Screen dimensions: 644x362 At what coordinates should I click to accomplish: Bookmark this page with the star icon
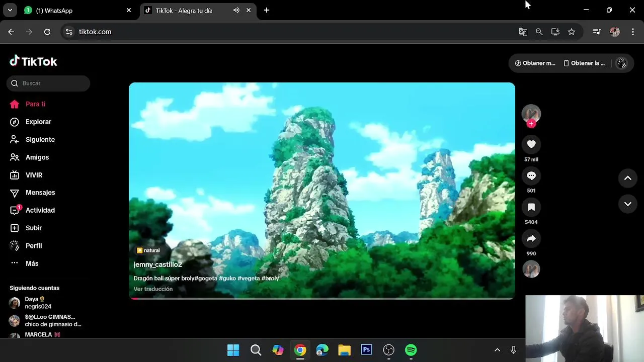tap(572, 32)
